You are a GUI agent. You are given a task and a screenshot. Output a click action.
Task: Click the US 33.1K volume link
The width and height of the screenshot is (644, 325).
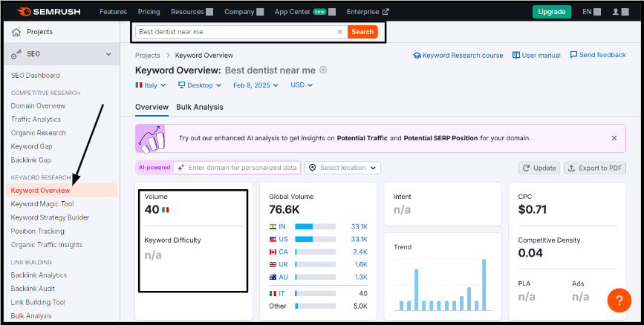(359, 239)
